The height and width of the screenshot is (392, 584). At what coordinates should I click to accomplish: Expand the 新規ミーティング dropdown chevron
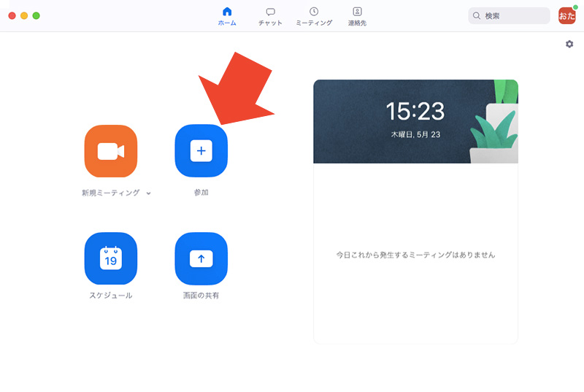pos(149,193)
